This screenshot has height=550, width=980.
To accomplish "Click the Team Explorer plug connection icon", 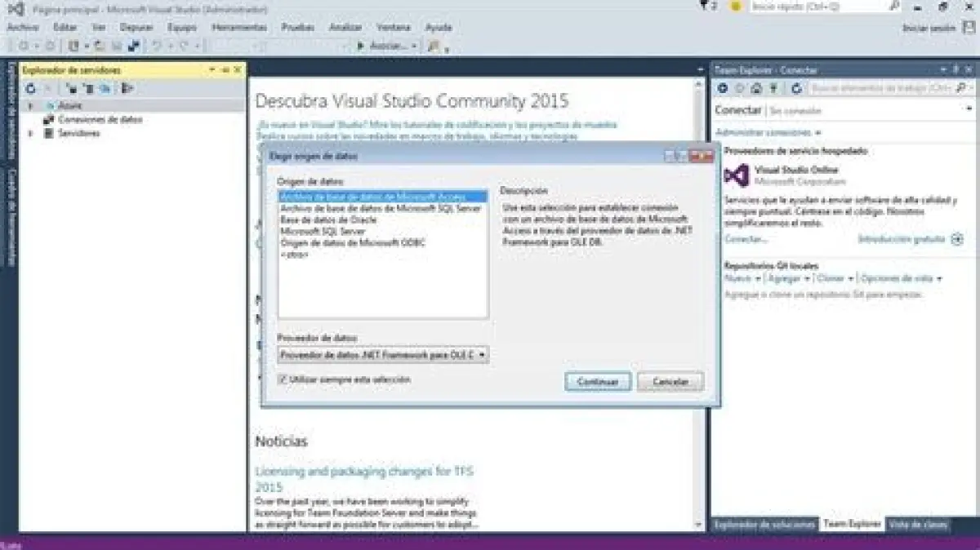I will click(773, 88).
